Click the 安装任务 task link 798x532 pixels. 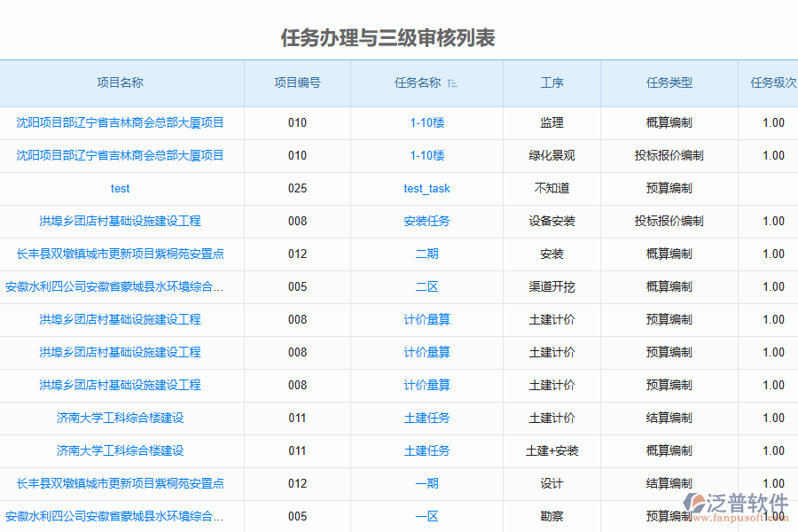(x=426, y=221)
